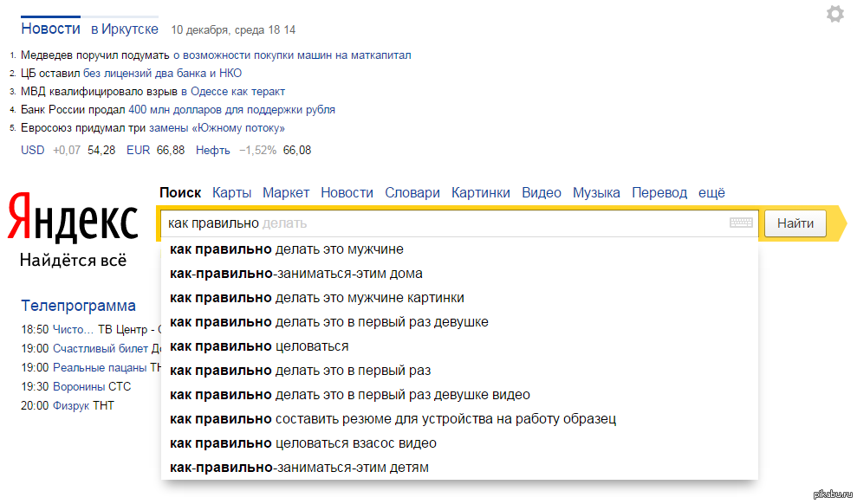Open the Музыка service tab

click(596, 193)
